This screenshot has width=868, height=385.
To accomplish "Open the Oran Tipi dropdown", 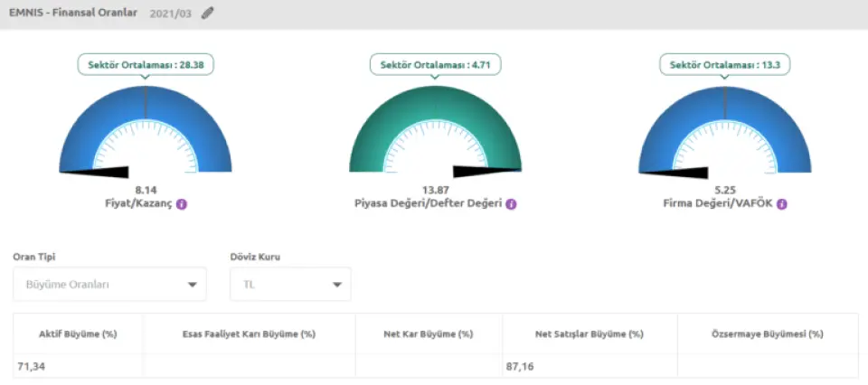I will [108, 285].
